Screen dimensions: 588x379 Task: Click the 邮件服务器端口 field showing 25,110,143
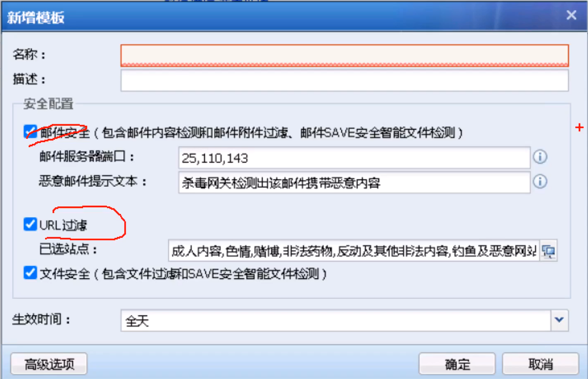coord(354,158)
